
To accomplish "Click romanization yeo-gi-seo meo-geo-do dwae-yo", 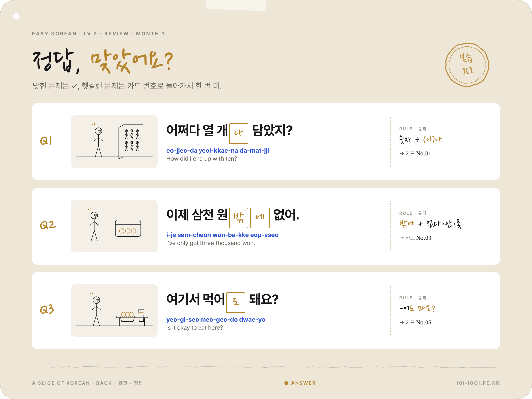I will [x=216, y=320].
